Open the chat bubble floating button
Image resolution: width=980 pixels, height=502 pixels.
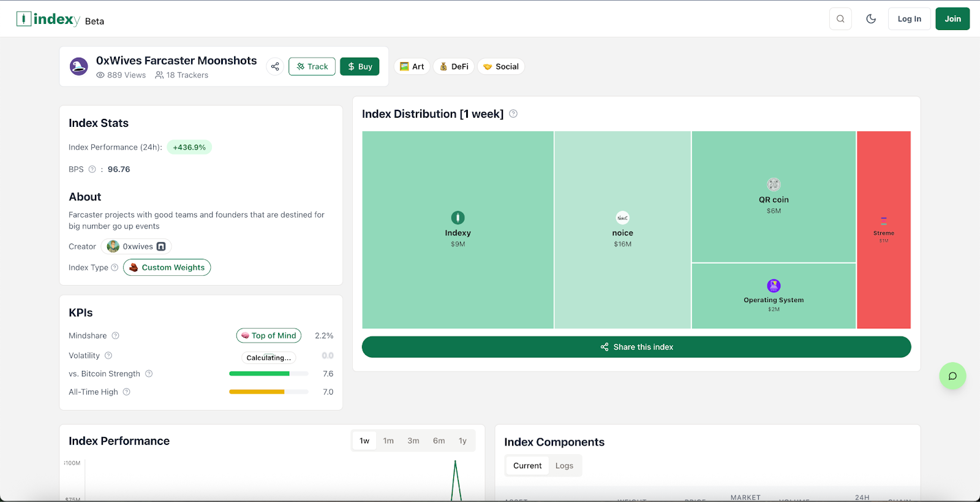(952, 376)
